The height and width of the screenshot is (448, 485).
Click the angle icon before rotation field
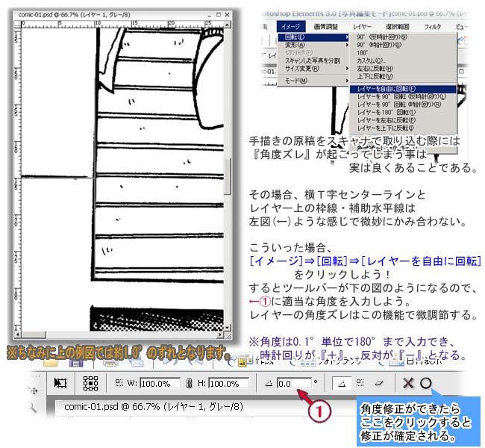(x=269, y=384)
